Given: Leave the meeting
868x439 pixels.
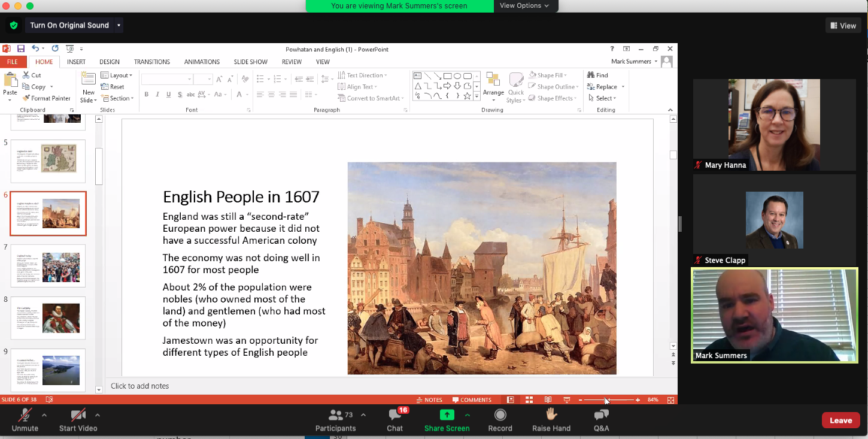Looking at the screenshot, I should point(840,420).
